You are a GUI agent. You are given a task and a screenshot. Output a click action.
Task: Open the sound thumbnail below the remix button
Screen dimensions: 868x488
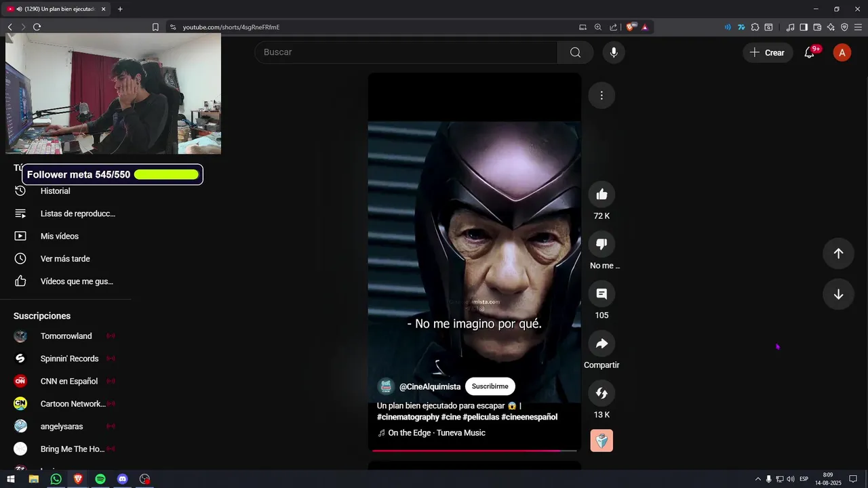(601, 441)
